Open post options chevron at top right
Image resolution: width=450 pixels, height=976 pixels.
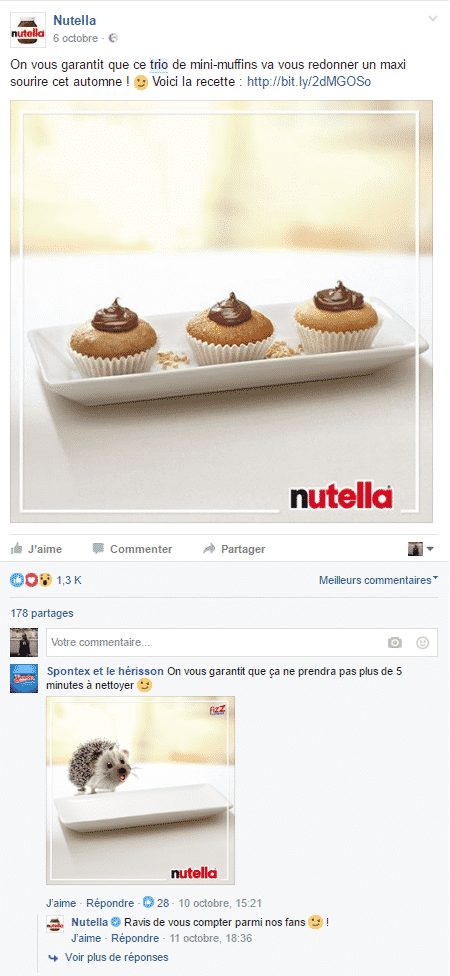[x=433, y=19]
